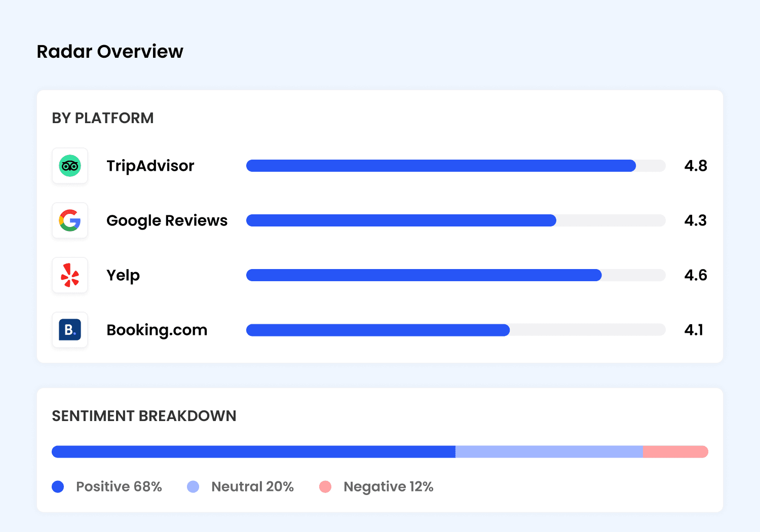Click the light blue Neutral legend dot
The width and height of the screenshot is (760, 532).
click(193, 486)
